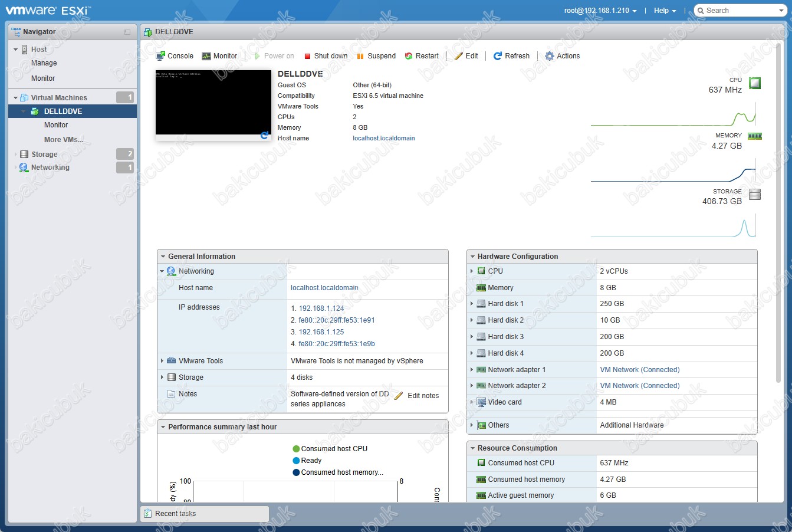The height and width of the screenshot is (532, 792).
Task: Click the CPU chip icon
Action: point(755,83)
